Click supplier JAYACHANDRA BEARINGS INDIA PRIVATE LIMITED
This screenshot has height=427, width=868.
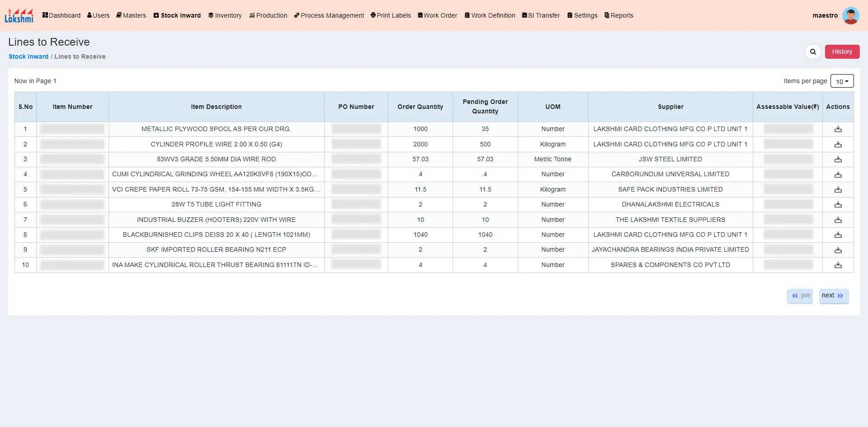click(670, 250)
